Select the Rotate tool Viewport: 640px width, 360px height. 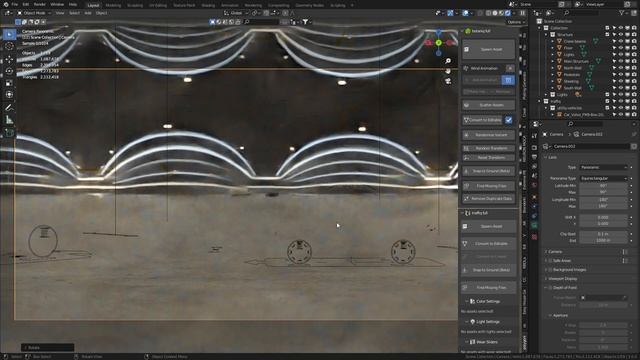pos(9,71)
